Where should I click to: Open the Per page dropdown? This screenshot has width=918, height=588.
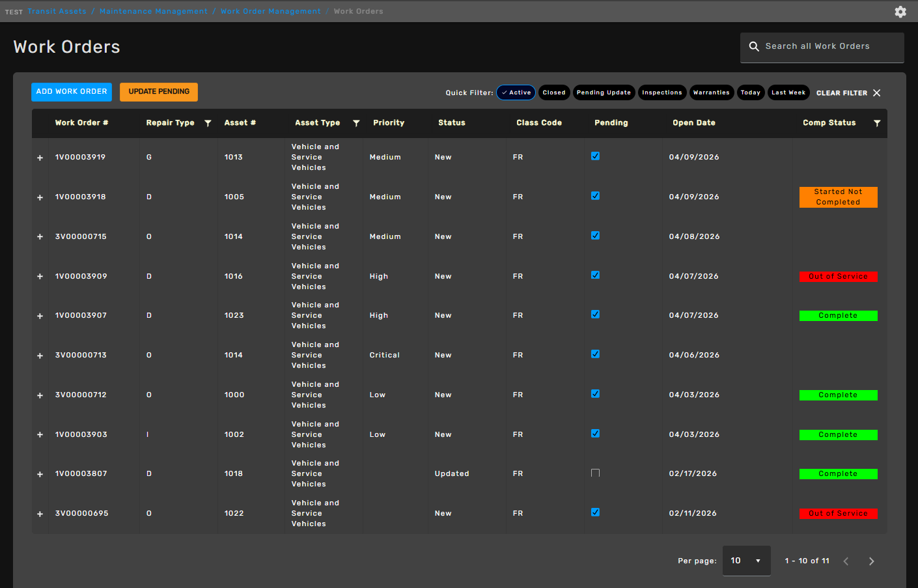[746, 561]
